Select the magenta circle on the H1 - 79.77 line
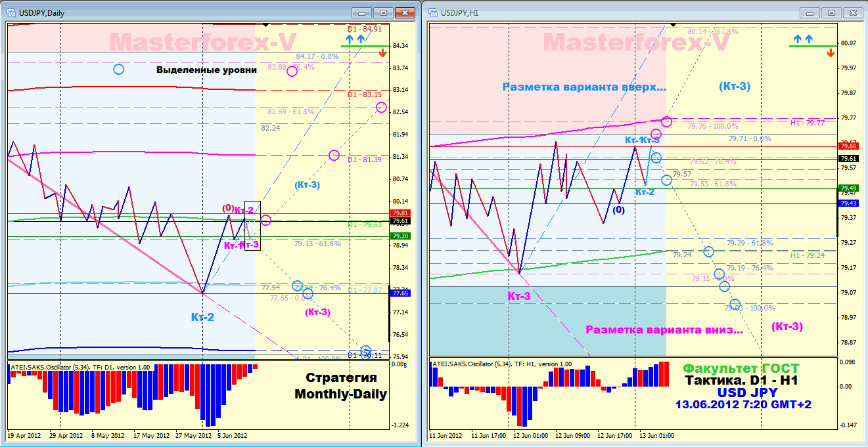The width and height of the screenshot is (868, 447). pyautogui.click(x=666, y=121)
